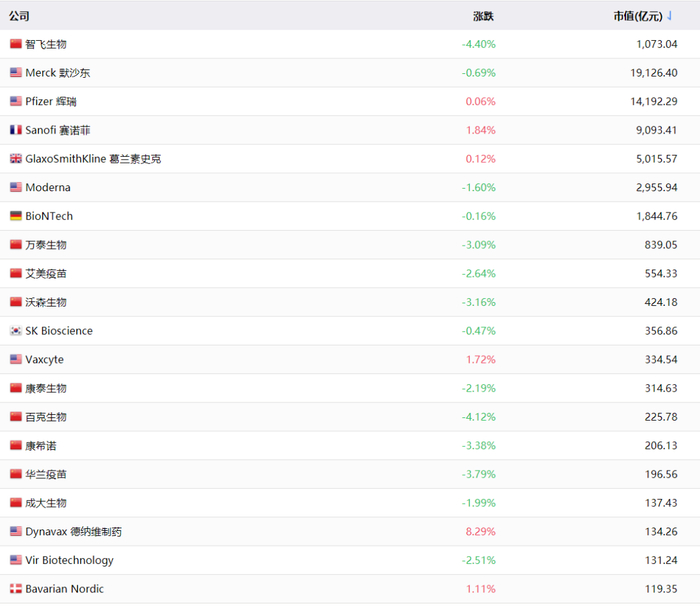
Task: Click the 5,015.57 market cap value
Action: 657,159
